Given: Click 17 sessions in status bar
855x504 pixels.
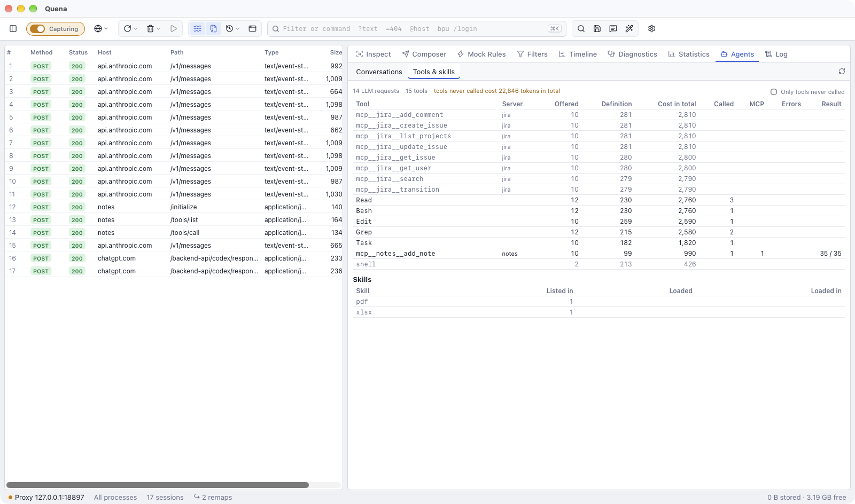Looking at the screenshot, I should [165, 497].
